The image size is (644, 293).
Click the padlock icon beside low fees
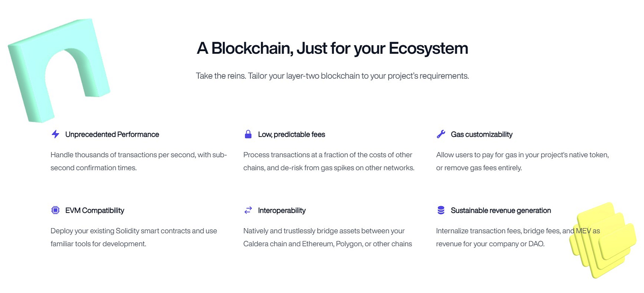pyautogui.click(x=248, y=134)
